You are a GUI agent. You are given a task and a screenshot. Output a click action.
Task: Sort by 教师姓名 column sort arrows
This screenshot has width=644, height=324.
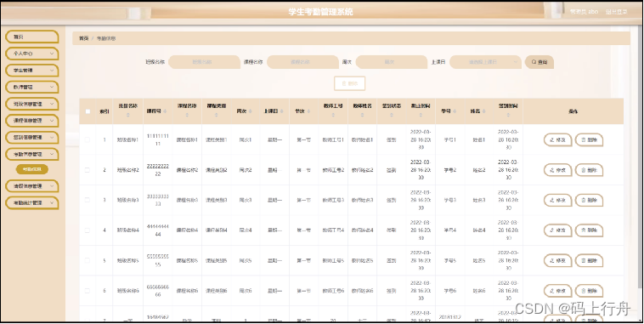[x=362, y=116]
